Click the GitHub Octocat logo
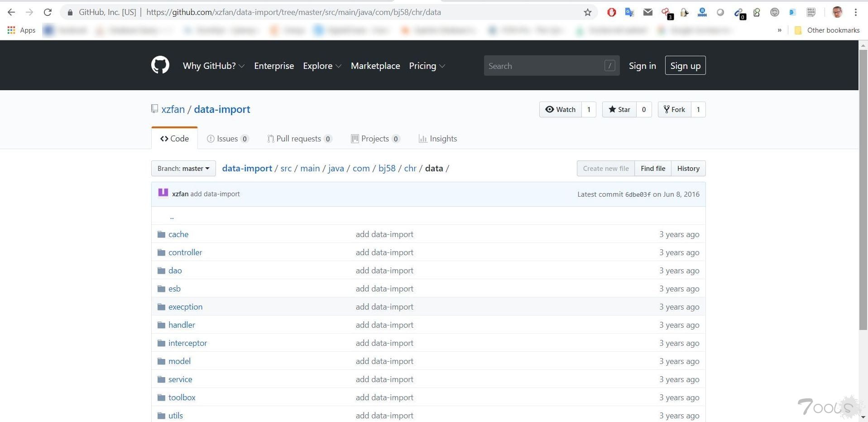Screen dimensions: 868x422 (x=160, y=65)
